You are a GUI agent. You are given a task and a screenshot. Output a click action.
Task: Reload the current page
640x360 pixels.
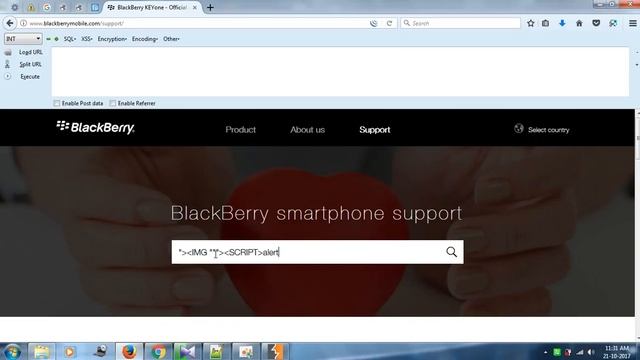tap(389, 23)
